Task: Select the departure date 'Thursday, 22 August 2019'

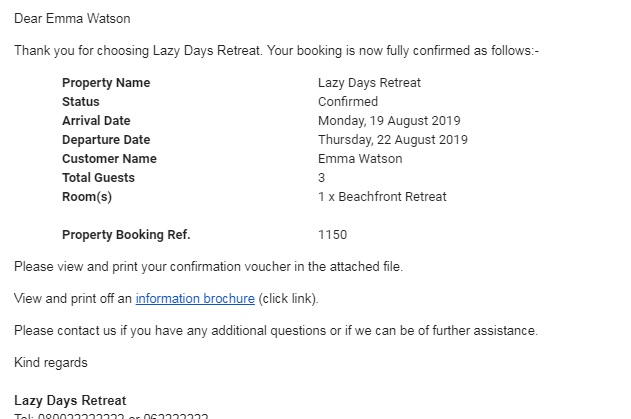Action: pyautogui.click(x=393, y=139)
